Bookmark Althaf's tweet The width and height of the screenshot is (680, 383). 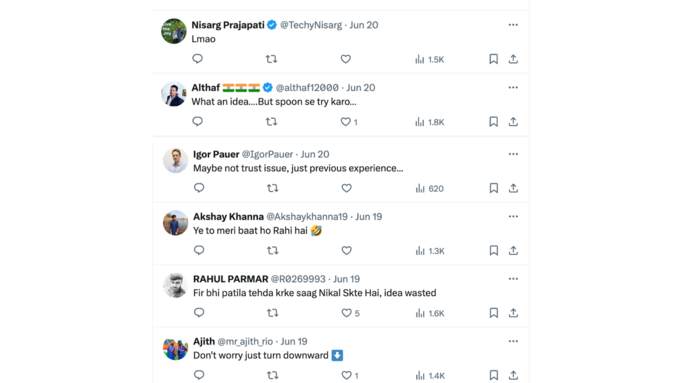coord(494,121)
